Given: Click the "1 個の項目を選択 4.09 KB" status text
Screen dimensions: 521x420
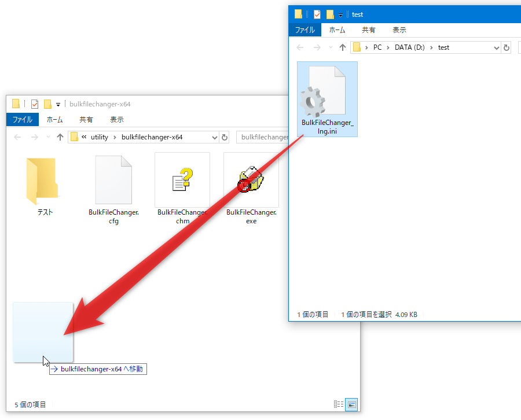Looking at the screenshot, I should pyautogui.click(x=379, y=314).
